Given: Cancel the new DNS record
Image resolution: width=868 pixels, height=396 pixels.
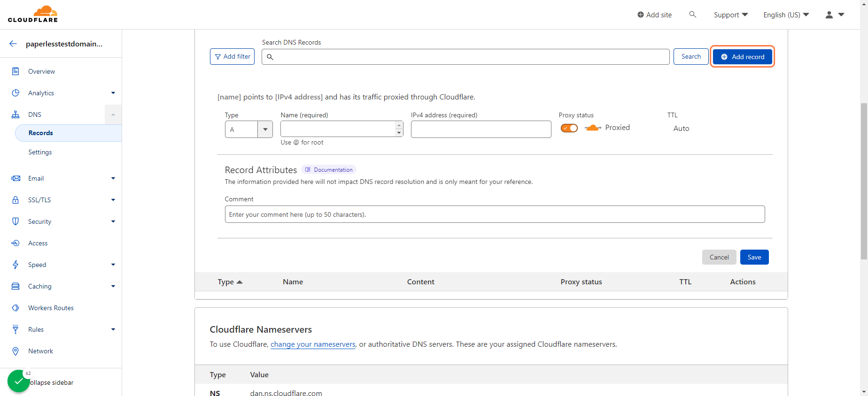Looking at the screenshot, I should (x=719, y=257).
